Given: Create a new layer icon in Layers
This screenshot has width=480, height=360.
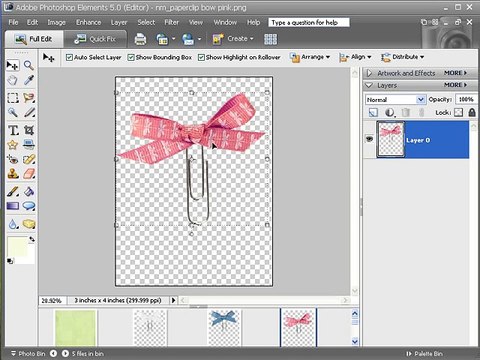Looking at the screenshot, I should click(x=373, y=113).
